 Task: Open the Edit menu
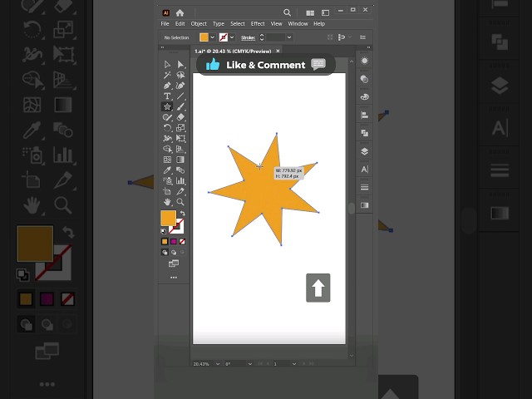(180, 24)
